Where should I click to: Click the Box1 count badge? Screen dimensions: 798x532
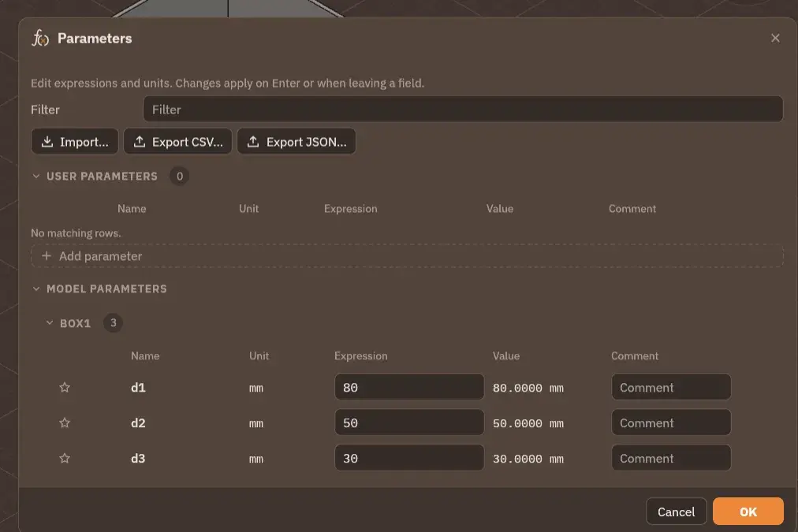pos(113,323)
